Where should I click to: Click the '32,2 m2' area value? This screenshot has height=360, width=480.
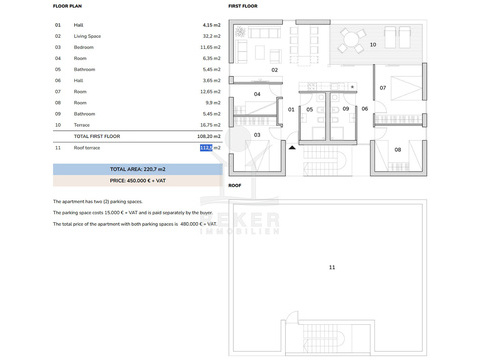212,36
